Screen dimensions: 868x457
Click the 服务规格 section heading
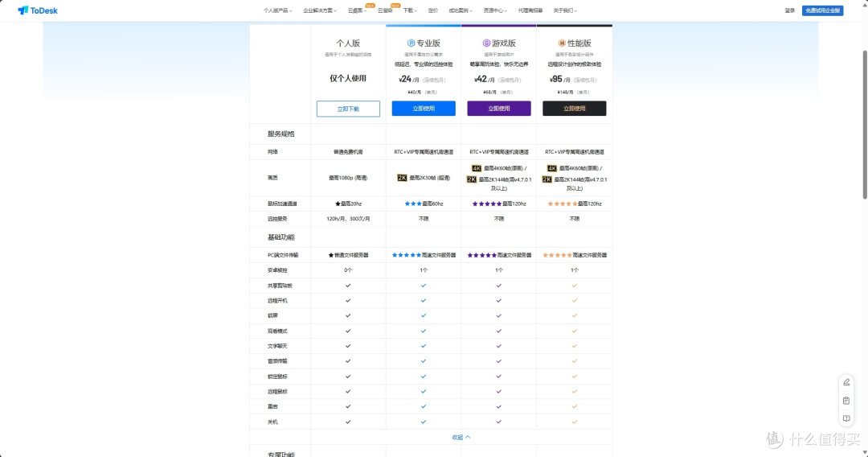coord(280,134)
